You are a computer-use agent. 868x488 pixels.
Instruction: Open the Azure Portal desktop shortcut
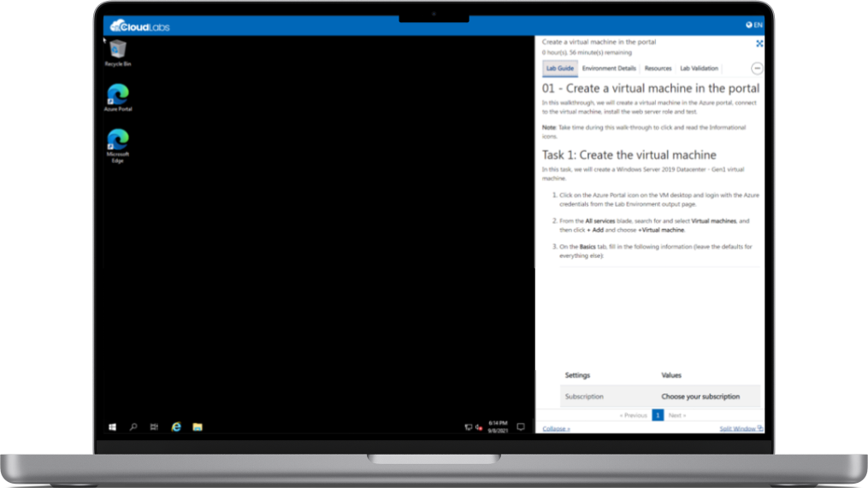(x=117, y=95)
